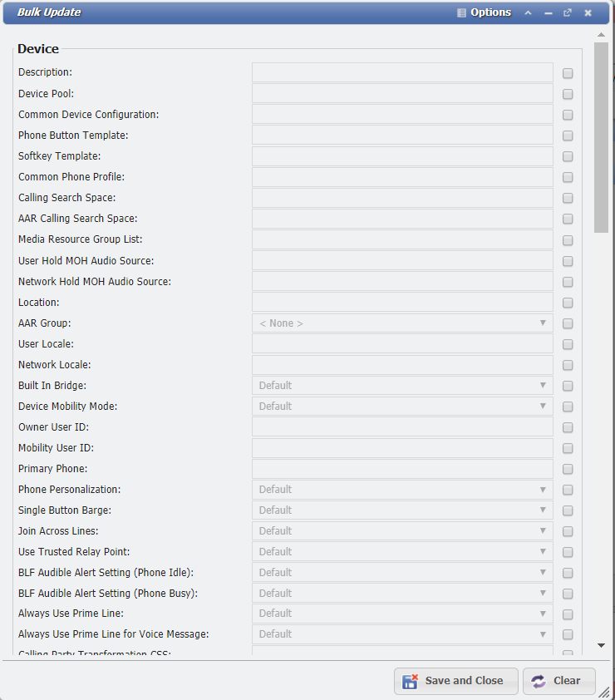
Task: Open the Device Mobility Mode dropdown
Action: click(x=402, y=406)
